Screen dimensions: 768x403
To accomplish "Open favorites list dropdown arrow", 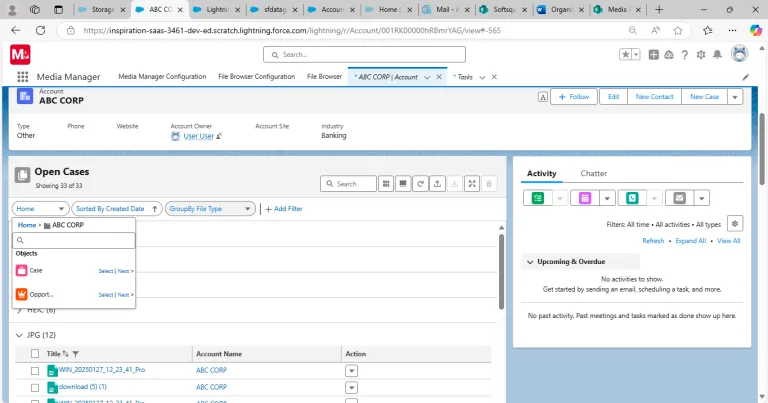I will (x=636, y=54).
